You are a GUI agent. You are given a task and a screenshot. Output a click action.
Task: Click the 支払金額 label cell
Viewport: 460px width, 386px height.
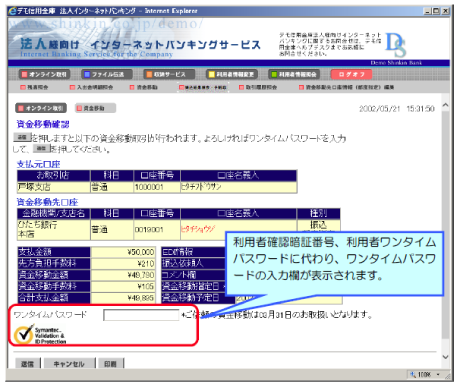(54, 252)
